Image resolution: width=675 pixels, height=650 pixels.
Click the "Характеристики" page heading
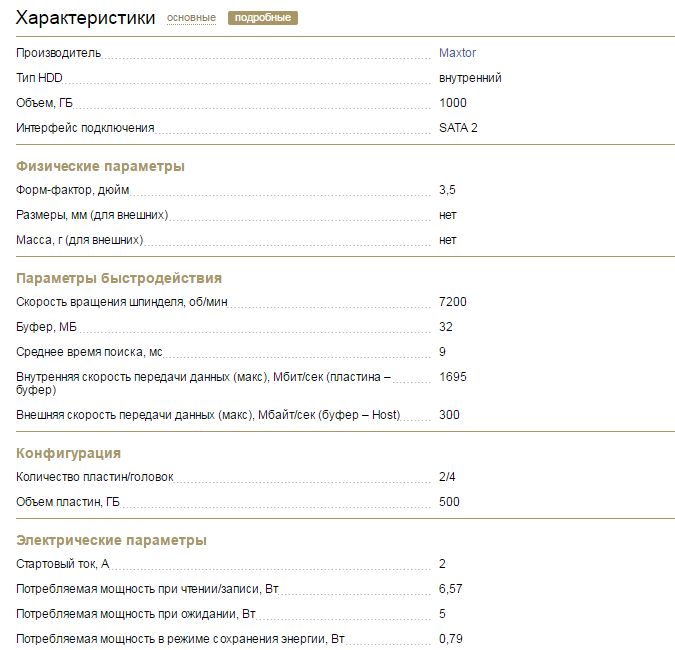pyautogui.click(x=86, y=18)
